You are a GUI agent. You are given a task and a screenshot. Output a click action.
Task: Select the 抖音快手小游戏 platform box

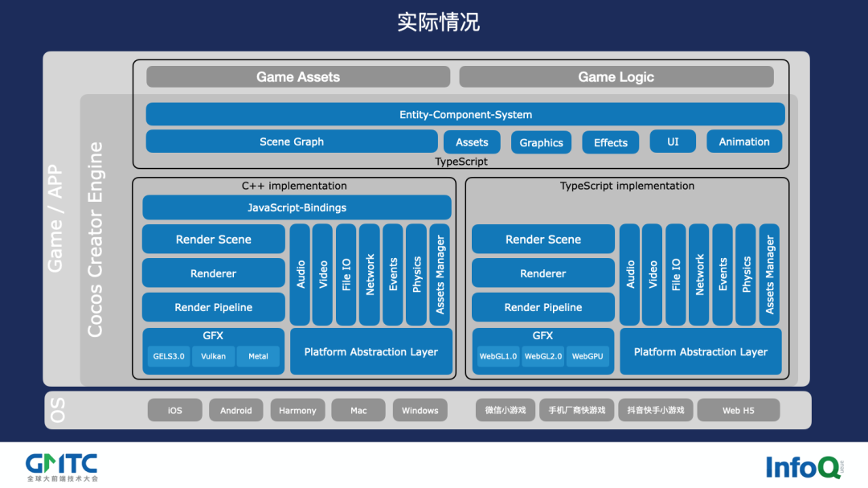tap(656, 411)
